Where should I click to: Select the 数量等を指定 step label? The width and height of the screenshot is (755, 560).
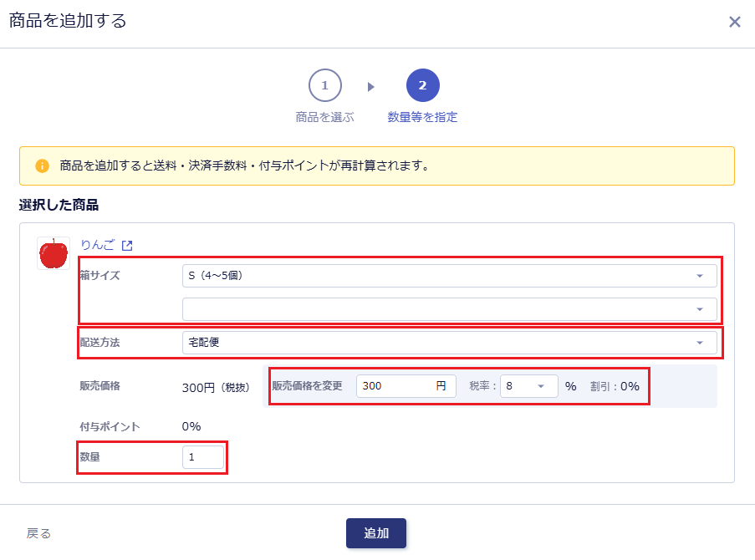click(x=422, y=117)
